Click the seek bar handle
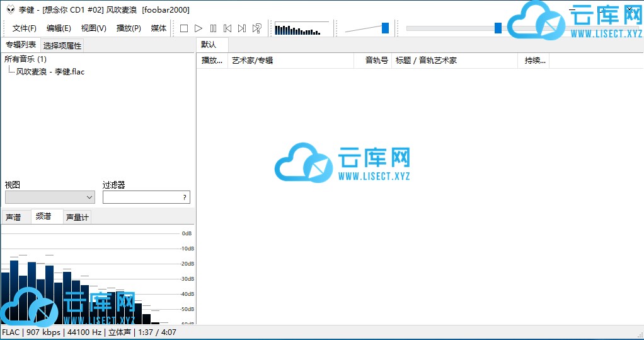The width and height of the screenshot is (644, 340). pyautogui.click(x=498, y=28)
